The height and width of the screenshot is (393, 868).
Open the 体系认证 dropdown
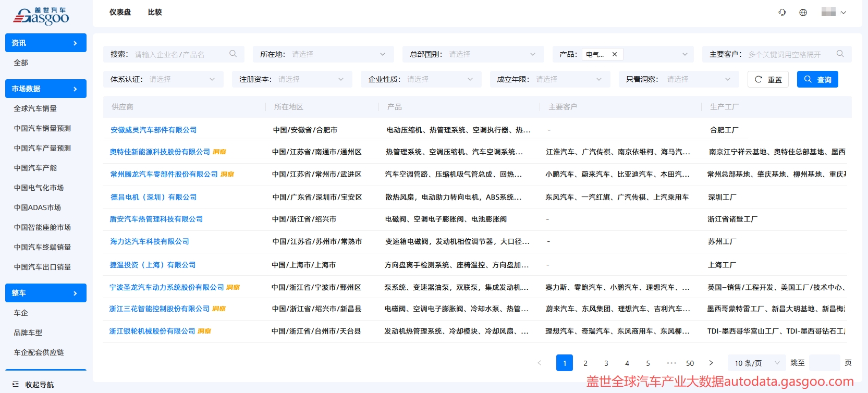pyautogui.click(x=163, y=79)
